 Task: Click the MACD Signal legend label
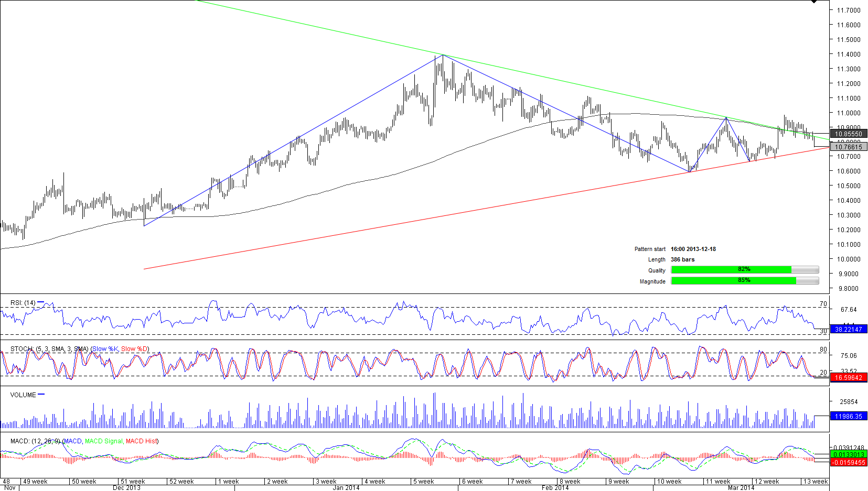103,441
